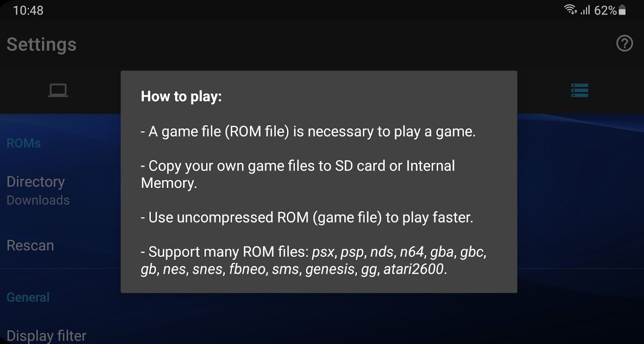Screen dimensions: 644x344
Task: Tap the Downloads path under Directory
Action: [38, 200]
